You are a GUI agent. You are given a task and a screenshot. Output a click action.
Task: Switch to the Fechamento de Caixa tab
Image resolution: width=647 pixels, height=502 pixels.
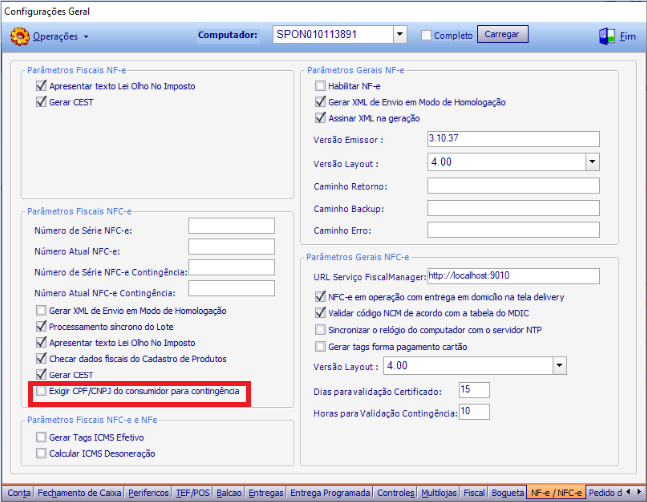(79, 493)
